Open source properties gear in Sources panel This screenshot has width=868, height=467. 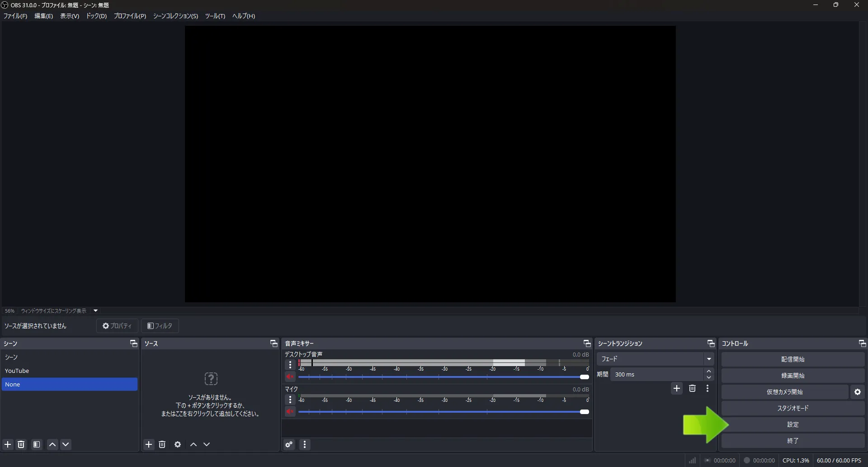tap(178, 444)
